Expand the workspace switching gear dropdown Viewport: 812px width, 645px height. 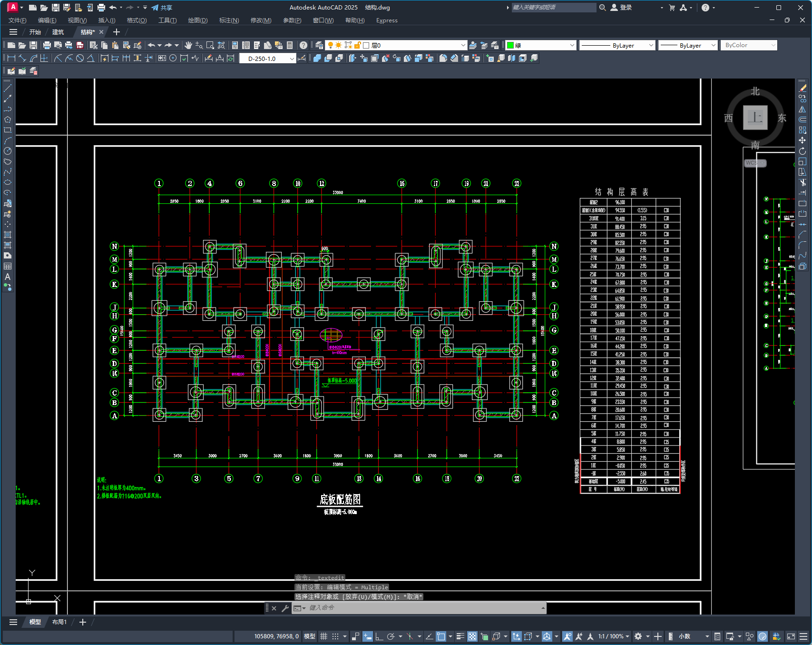(x=648, y=636)
